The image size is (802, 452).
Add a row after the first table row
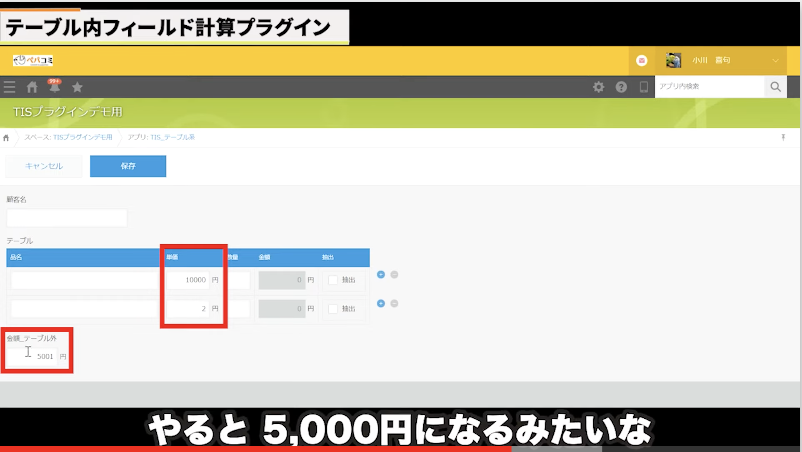click(x=381, y=274)
